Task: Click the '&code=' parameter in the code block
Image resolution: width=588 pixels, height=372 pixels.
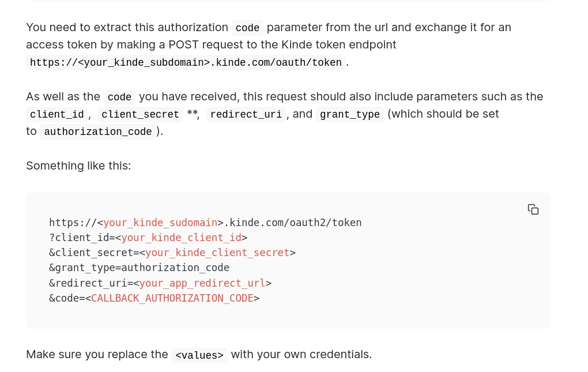Action: pos(67,298)
